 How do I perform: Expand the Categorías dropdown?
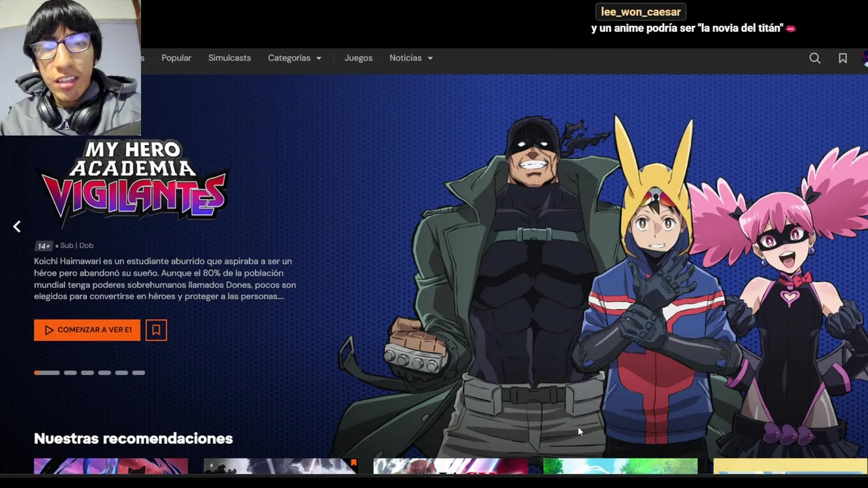295,58
